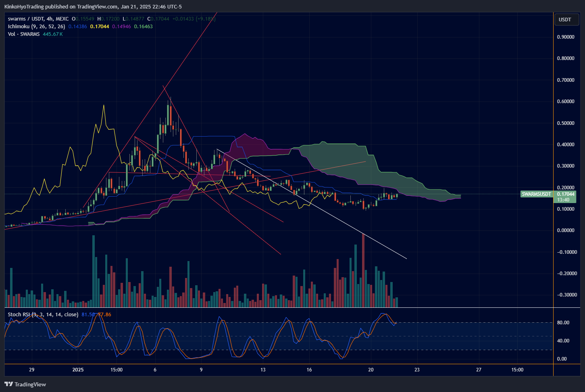Click the 0.90000 price axis label
The image size is (585, 392).
[566, 37]
